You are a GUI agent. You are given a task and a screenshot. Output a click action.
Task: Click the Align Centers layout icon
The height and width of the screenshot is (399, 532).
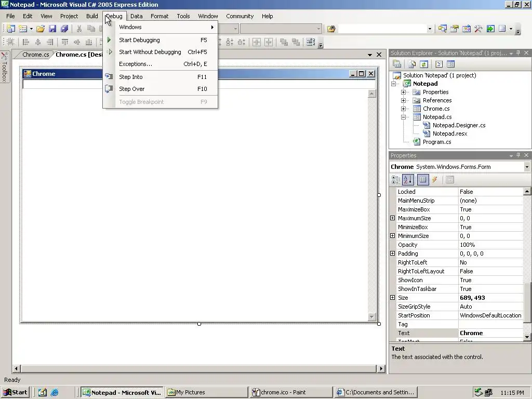(37, 42)
